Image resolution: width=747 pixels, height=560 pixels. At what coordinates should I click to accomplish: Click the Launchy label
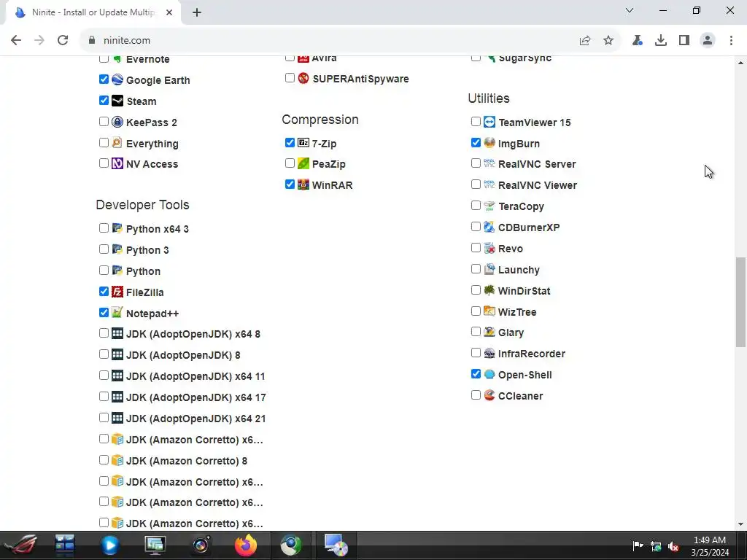point(519,270)
